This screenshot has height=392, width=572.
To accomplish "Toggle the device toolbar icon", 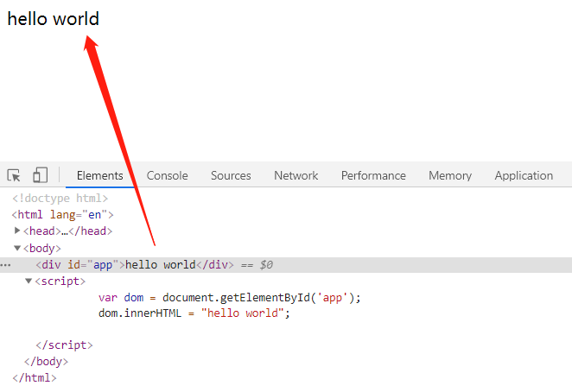I will [x=40, y=175].
